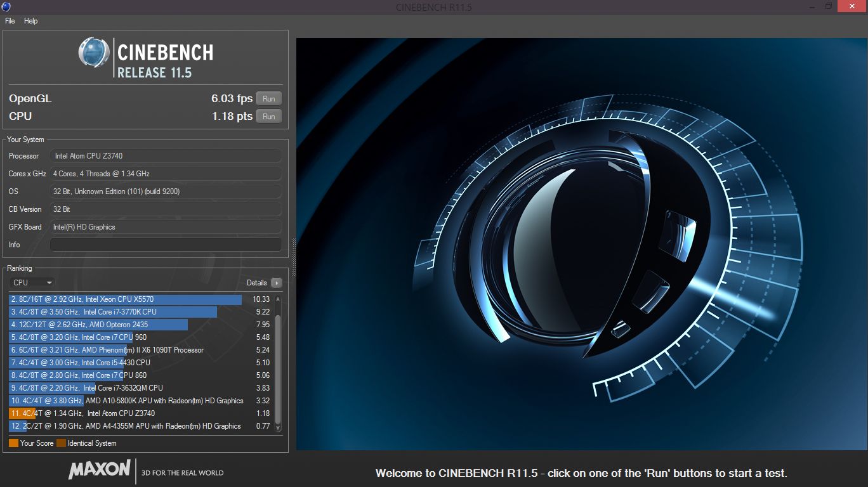Select the Intel Core i7-3632QM ranking row
The height and width of the screenshot is (487, 868).
(140, 388)
